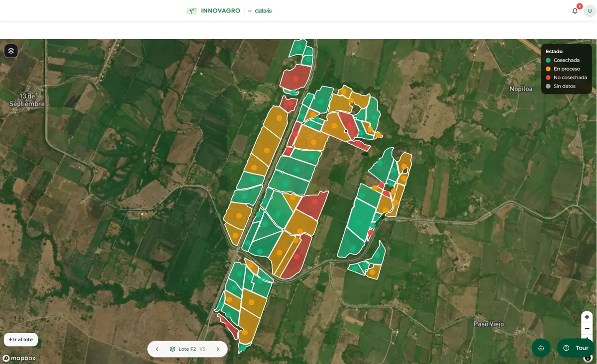This screenshot has width=597, height=364.
Task: Click the Innovagro leaf logo
Action: [192, 11]
